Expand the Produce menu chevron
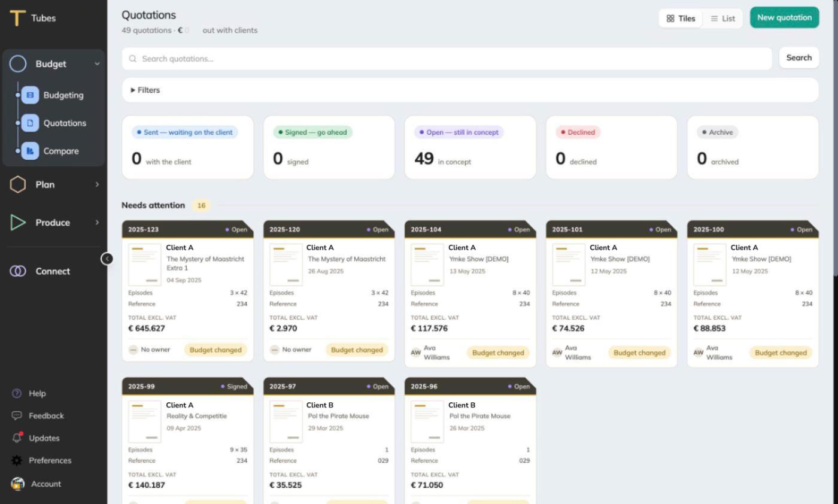This screenshot has width=838, height=504. 97,223
